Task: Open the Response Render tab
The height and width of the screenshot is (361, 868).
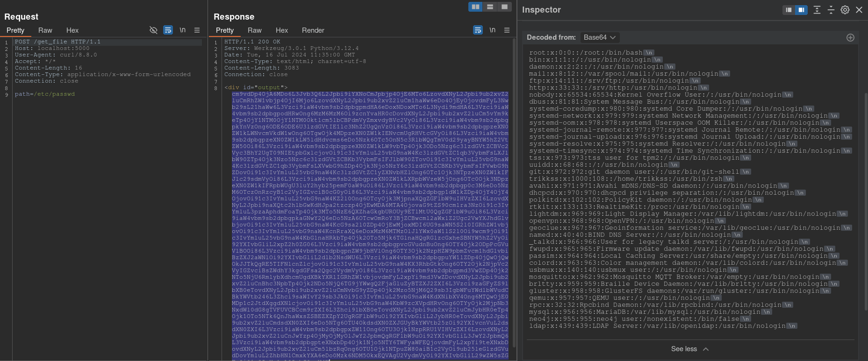Action: [x=313, y=30]
